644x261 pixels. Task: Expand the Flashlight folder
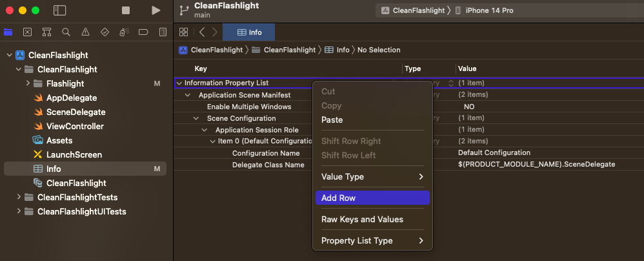[28, 83]
